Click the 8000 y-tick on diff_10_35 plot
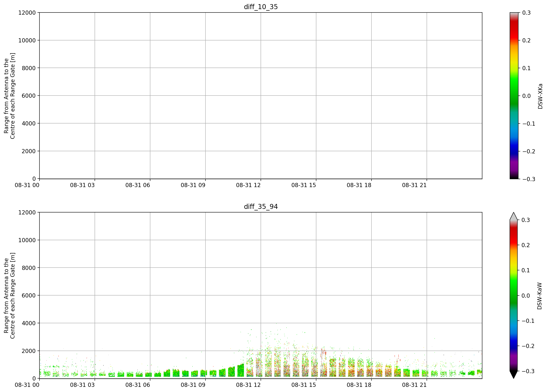 click(x=29, y=68)
